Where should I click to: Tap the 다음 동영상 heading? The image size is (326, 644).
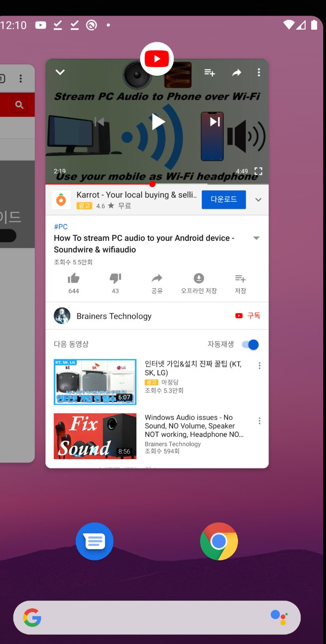coord(71,344)
